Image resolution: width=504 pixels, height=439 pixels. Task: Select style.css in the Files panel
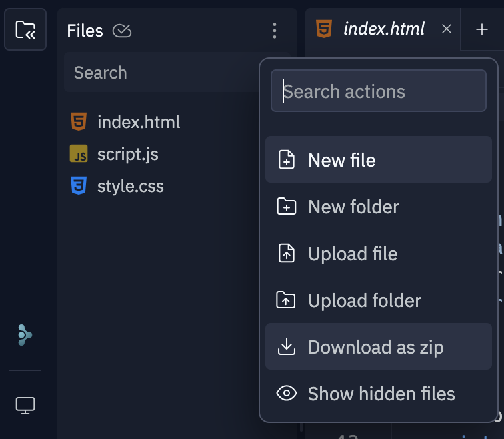[x=130, y=185]
